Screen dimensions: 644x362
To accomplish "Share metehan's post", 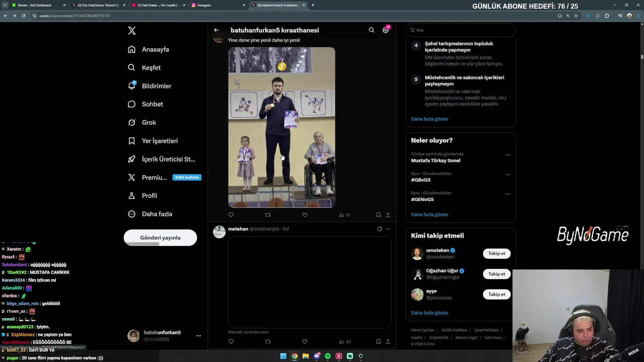I will click(x=388, y=341).
